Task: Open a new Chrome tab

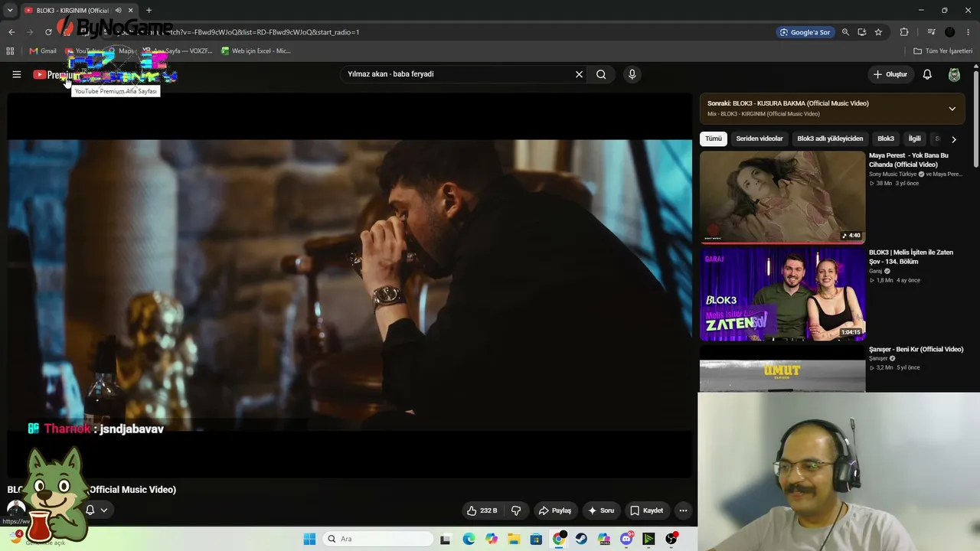Action: point(149,10)
